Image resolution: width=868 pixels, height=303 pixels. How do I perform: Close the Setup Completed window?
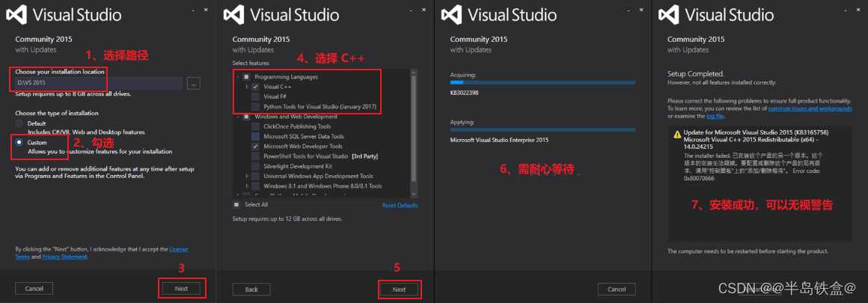859,10
